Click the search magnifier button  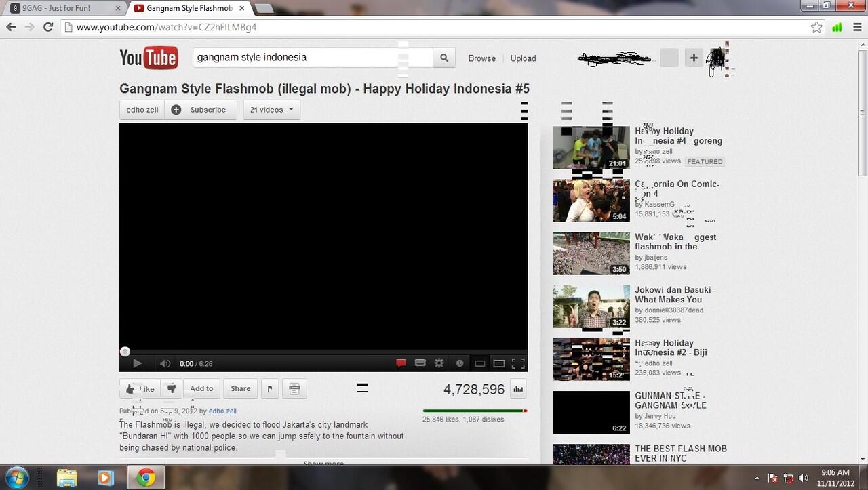click(x=444, y=58)
